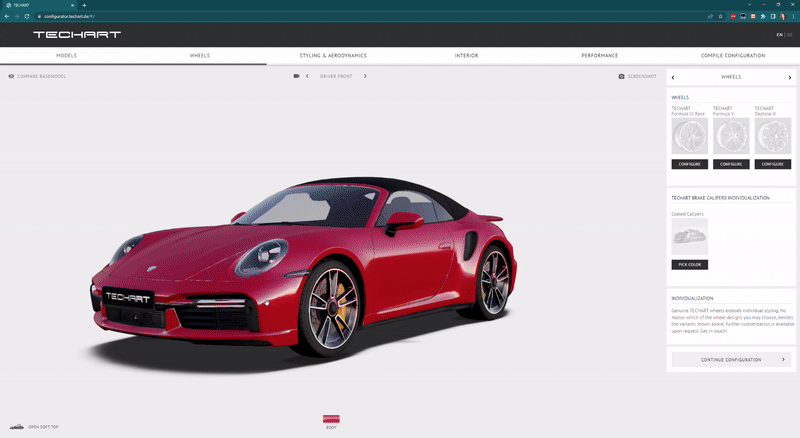Go to previous camera view arrow
800x438 pixels.
tap(307, 76)
